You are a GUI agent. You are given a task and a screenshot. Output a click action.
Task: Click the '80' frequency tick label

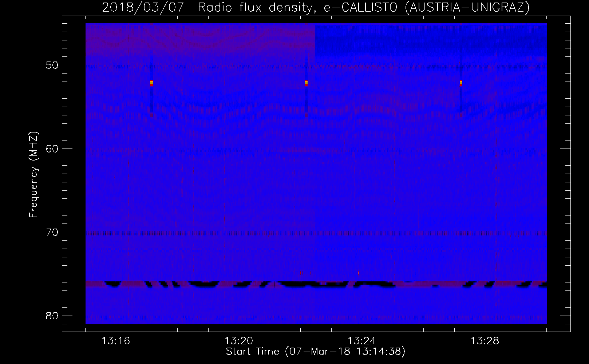[x=52, y=315]
